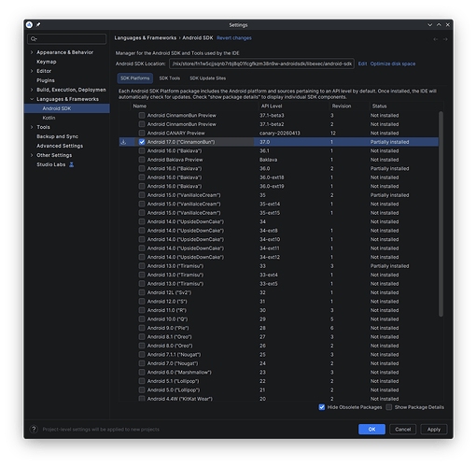This screenshot has width=476, height=467.
Task: Select Android 7.1.1 ("Nougat") row
Action: click(279, 355)
